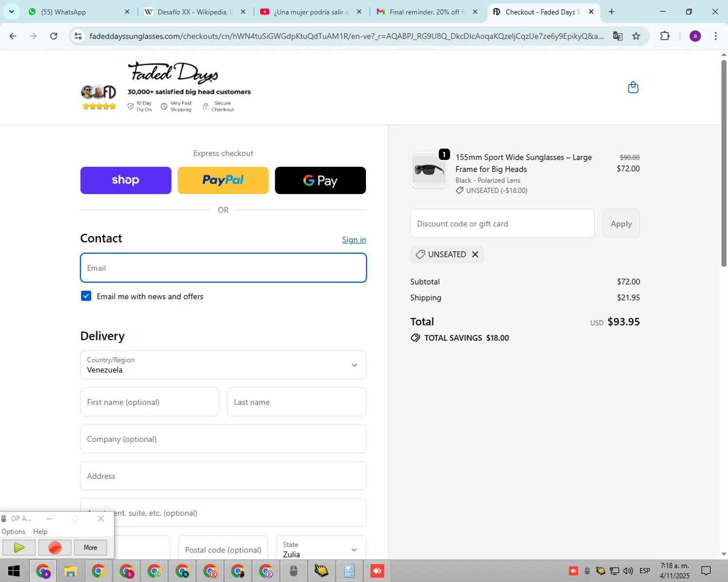
Task: Click the page vertical scrollbar thumb
Action: pos(724,162)
